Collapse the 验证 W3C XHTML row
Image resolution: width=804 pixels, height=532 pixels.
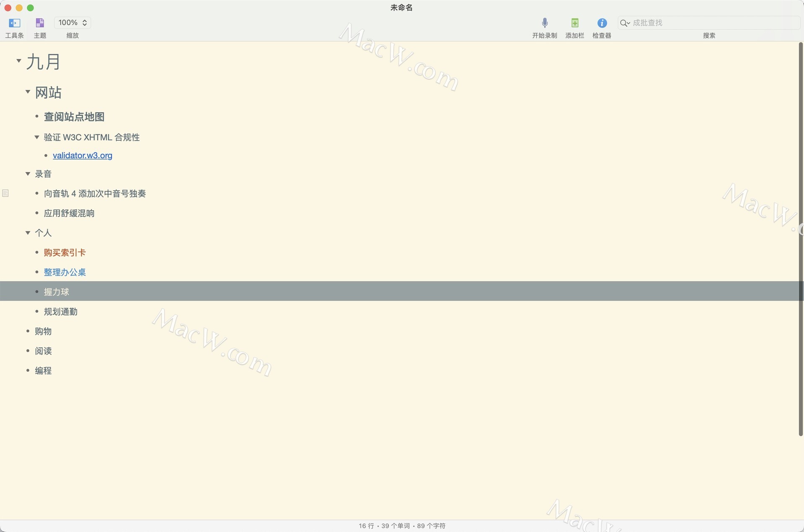(36, 137)
